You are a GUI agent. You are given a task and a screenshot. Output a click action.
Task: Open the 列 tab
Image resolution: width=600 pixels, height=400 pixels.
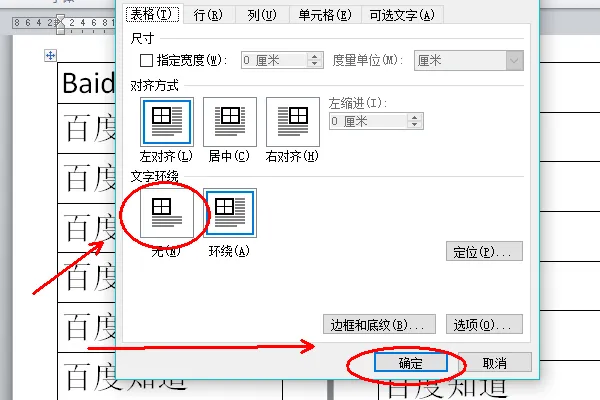tap(261, 15)
